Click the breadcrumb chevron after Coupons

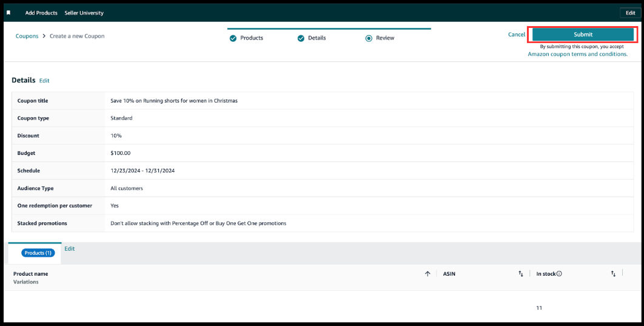pyautogui.click(x=44, y=36)
